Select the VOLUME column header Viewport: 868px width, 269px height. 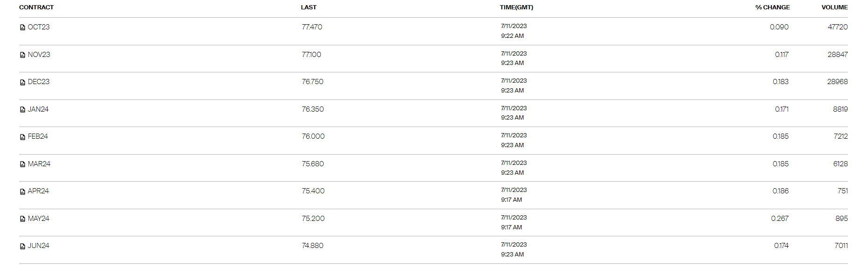click(x=835, y=7)
